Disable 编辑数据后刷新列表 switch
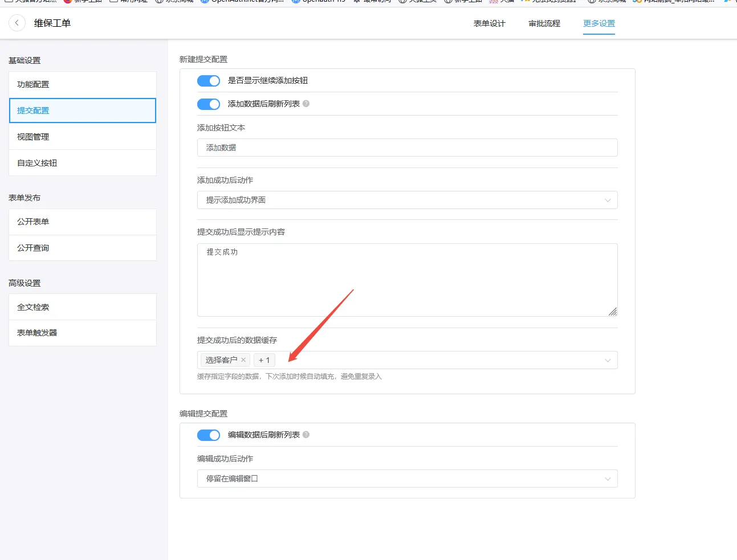Viewport: 737px width, 560px height. 209,435
